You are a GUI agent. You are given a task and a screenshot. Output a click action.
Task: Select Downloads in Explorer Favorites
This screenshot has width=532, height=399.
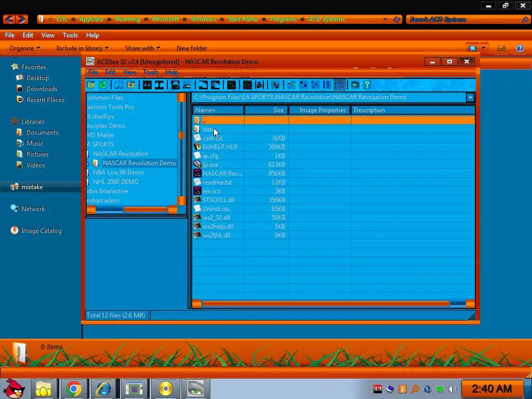tap(42, 88)
